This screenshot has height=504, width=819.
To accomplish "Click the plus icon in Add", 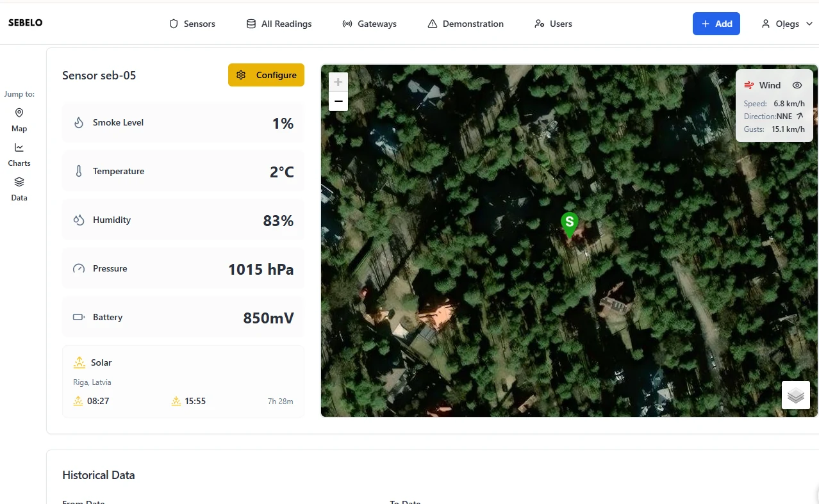I will (x=706, y=24).
